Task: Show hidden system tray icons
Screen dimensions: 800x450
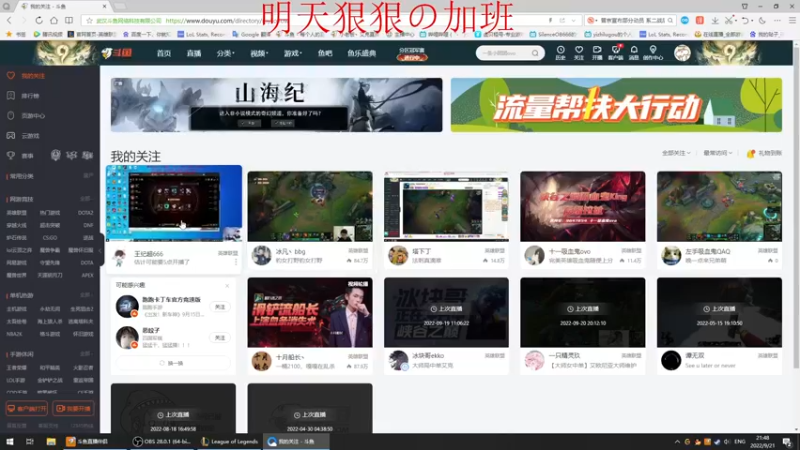Action: [x=677, y=441]
